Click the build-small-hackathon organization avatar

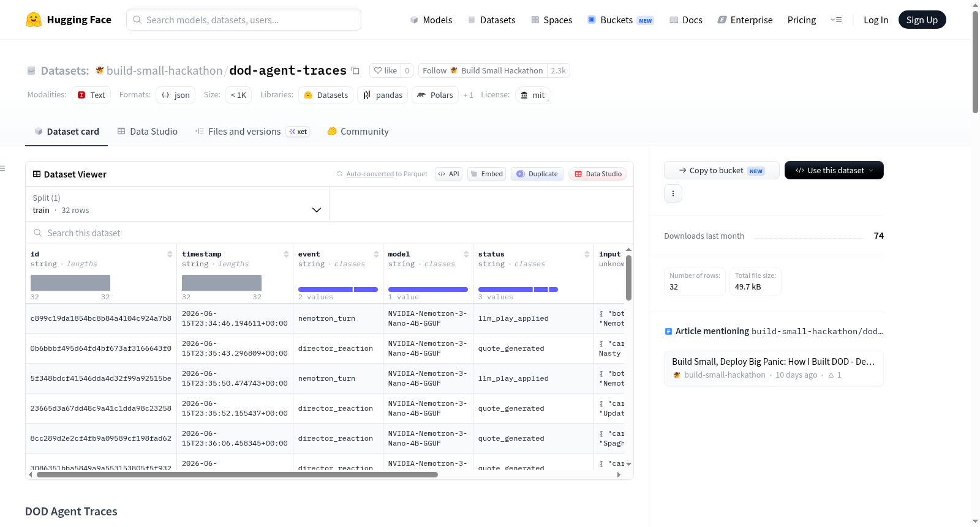[100, 70]
